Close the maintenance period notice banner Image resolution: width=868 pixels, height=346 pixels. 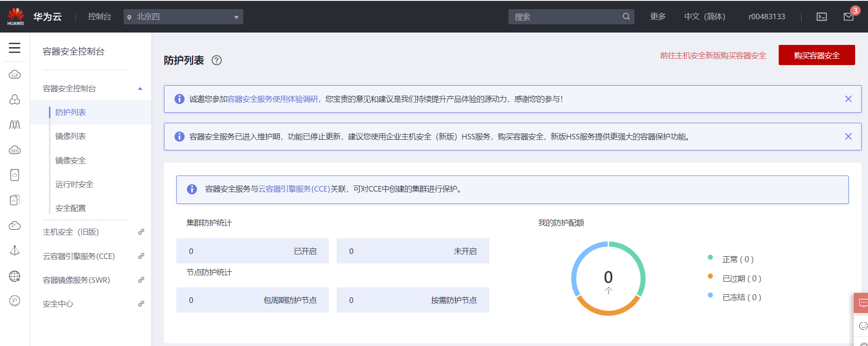(848, 137)
